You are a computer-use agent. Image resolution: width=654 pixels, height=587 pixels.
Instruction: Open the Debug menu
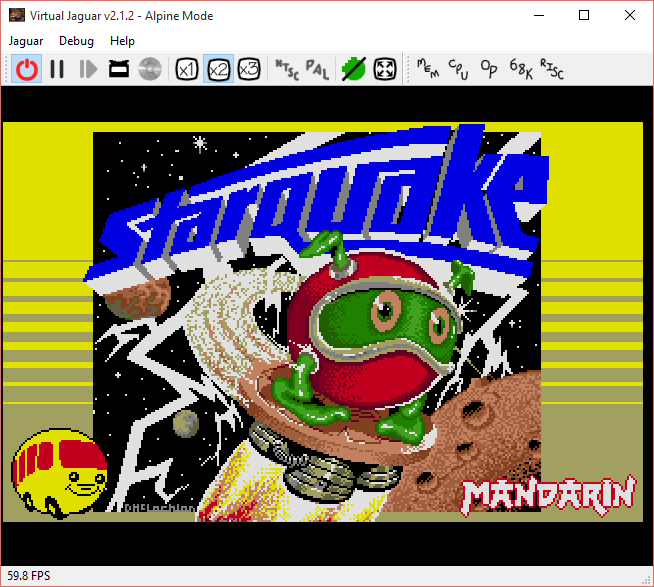coord(76,41)
